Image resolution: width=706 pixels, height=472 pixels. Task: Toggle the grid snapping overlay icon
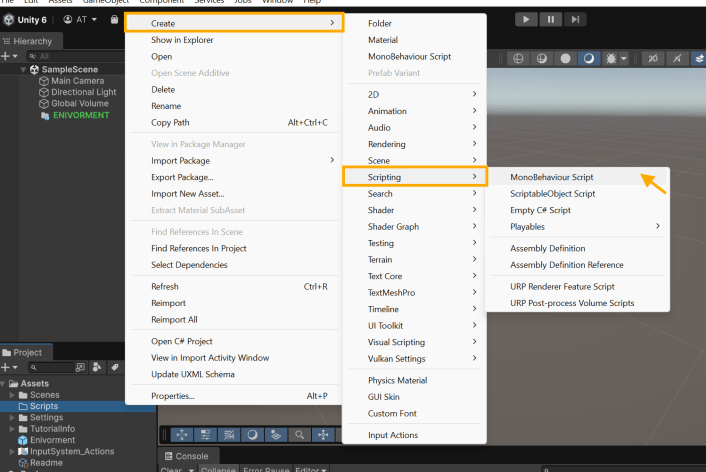pos(229,435)
